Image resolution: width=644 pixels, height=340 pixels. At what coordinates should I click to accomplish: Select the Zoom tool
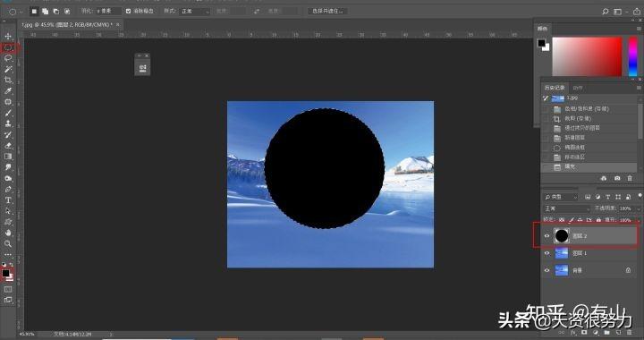[x=8, y=243]
